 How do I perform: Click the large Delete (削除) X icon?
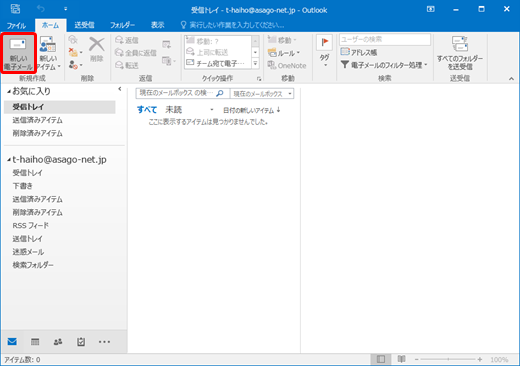(97, 45)
